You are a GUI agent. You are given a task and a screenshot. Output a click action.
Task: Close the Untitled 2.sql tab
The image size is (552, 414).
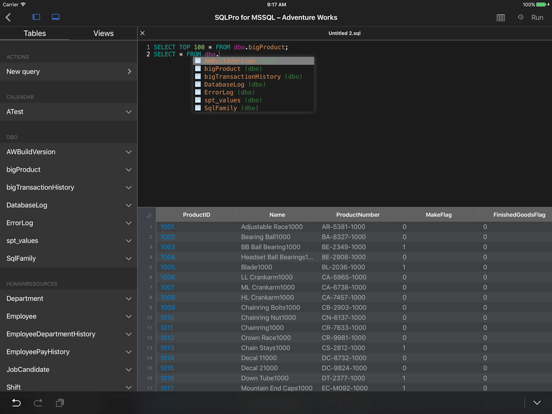tap(142, 33)
